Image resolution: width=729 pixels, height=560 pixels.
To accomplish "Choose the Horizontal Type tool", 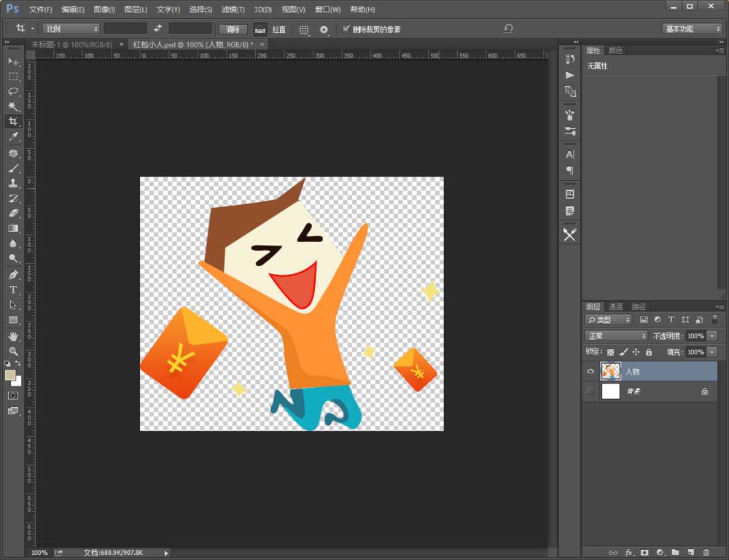I will click(x=13, y=289).
